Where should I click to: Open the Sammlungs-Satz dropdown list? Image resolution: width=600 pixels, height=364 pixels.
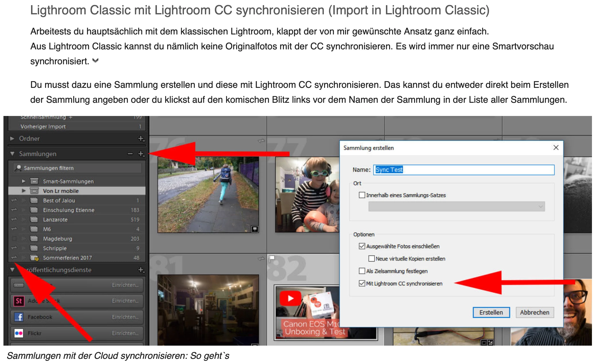(456, 206)
